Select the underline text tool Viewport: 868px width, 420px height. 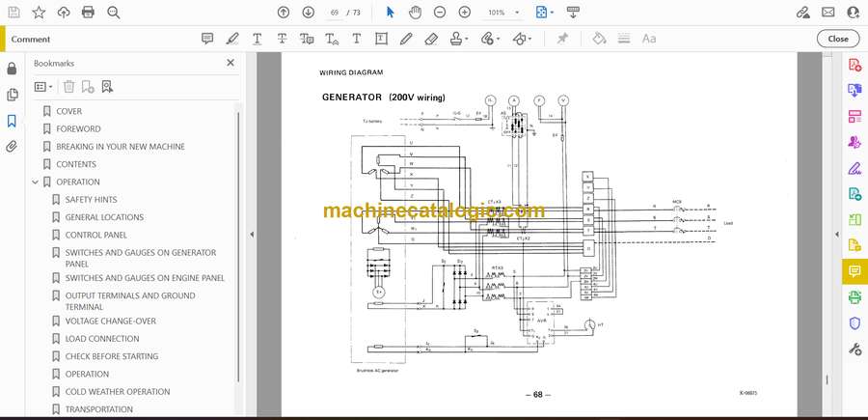258,39
